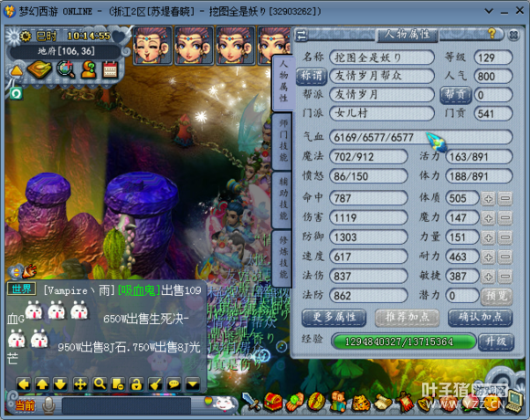Open the yellow question mark help
530x420 pixels.
pos(492,34)
